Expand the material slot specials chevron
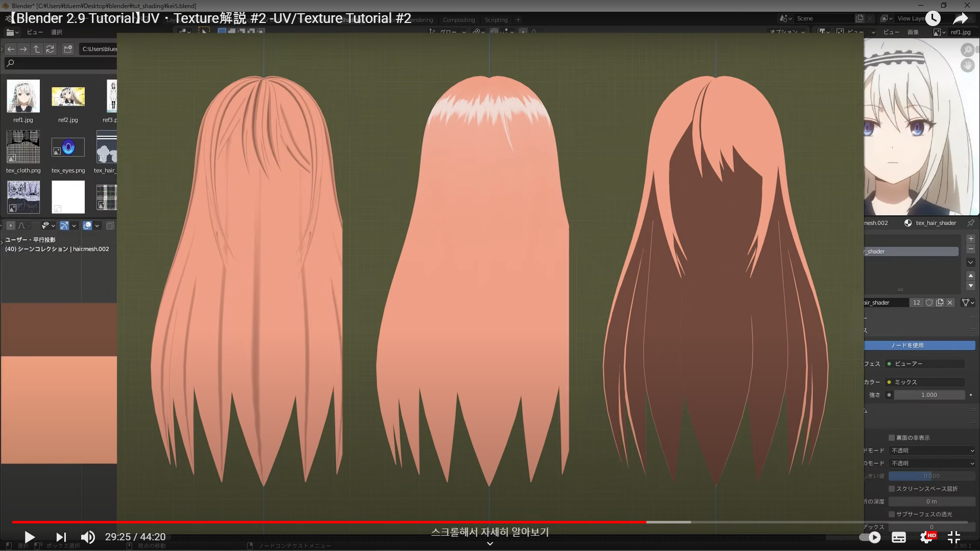The height and width of the screenshot is (551, 980). tap(971, 262)
